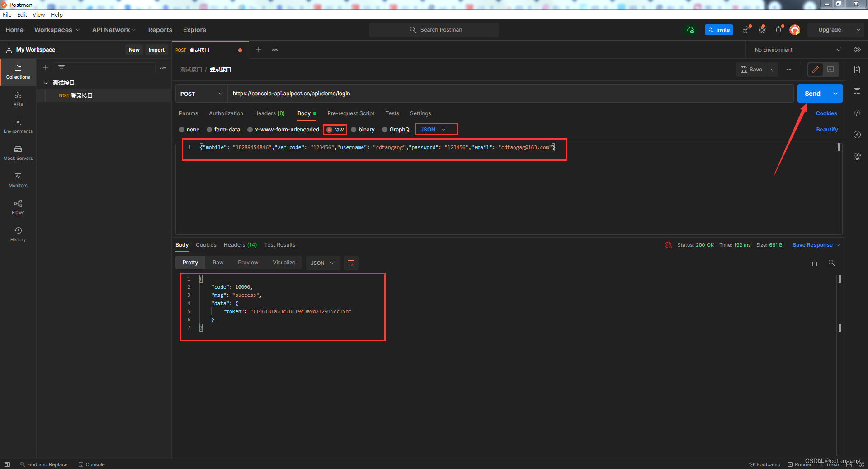The width and height of the screenshot is (868, 469).
Task: Click the Search Postman box
Action: coord(434,30)
